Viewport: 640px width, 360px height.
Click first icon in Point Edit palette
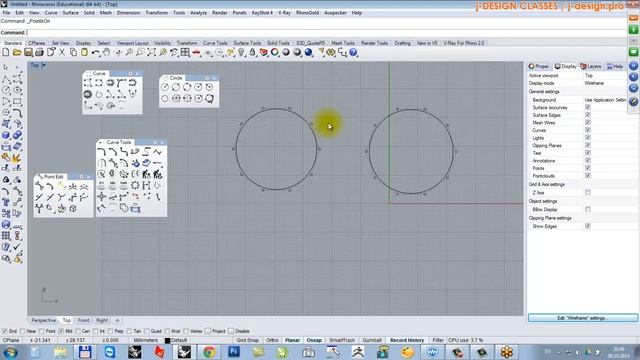pyautogui.click(x=39, y=186)
